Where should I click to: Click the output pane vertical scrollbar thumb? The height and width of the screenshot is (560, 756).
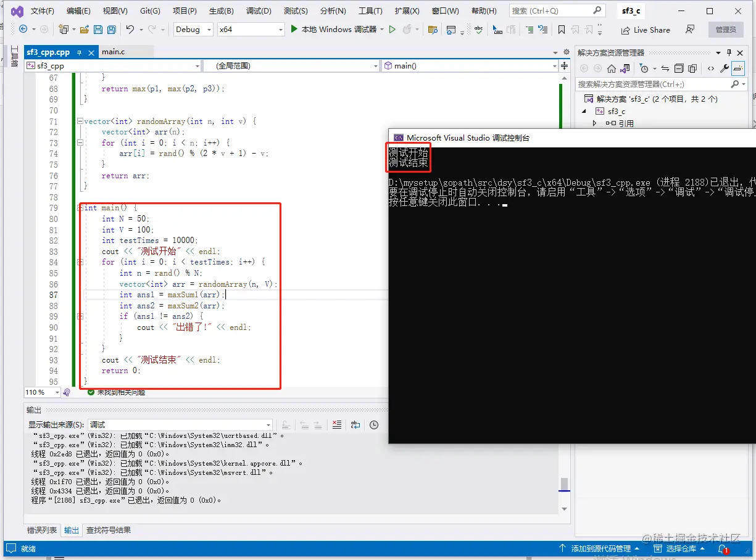coord(564,484)
